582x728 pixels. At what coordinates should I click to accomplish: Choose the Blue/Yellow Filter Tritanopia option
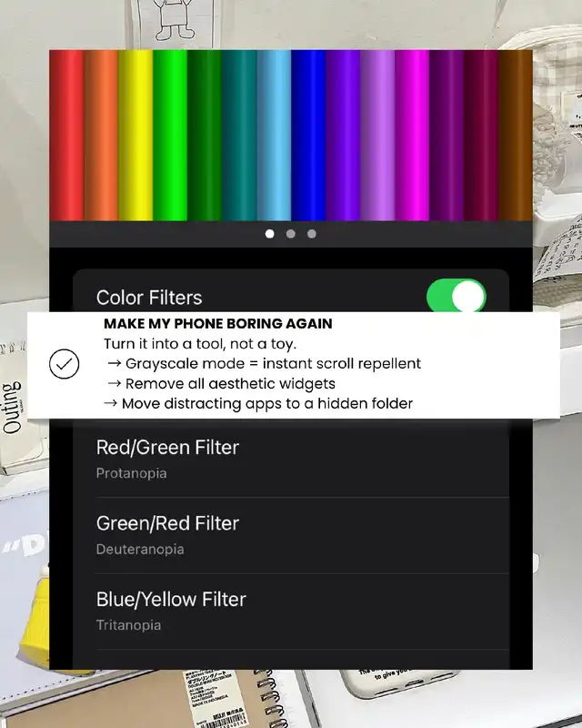click(x=291, y=612)
